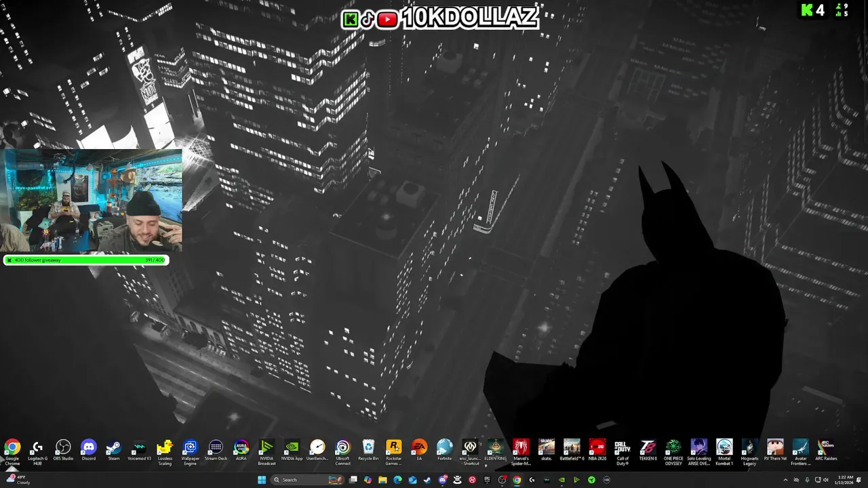Select the Discord desktop shortcut
868x488 pixels.
[88, 450]
